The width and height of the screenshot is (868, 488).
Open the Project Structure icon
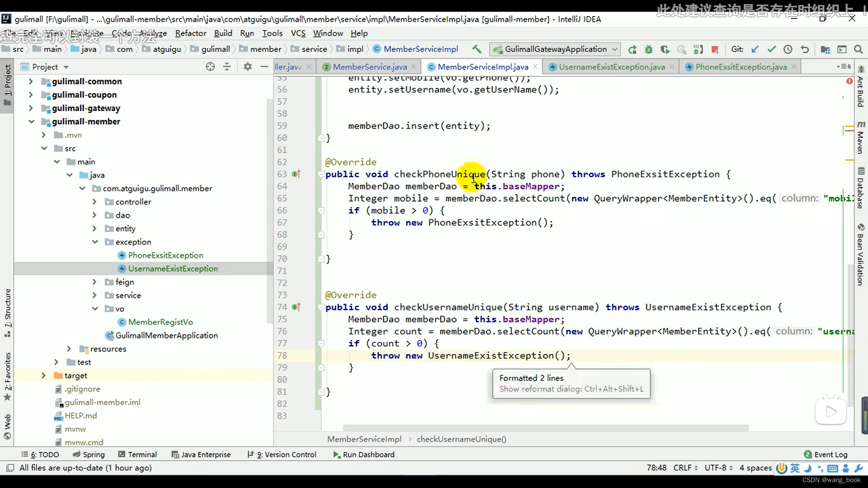pos(826,49)
